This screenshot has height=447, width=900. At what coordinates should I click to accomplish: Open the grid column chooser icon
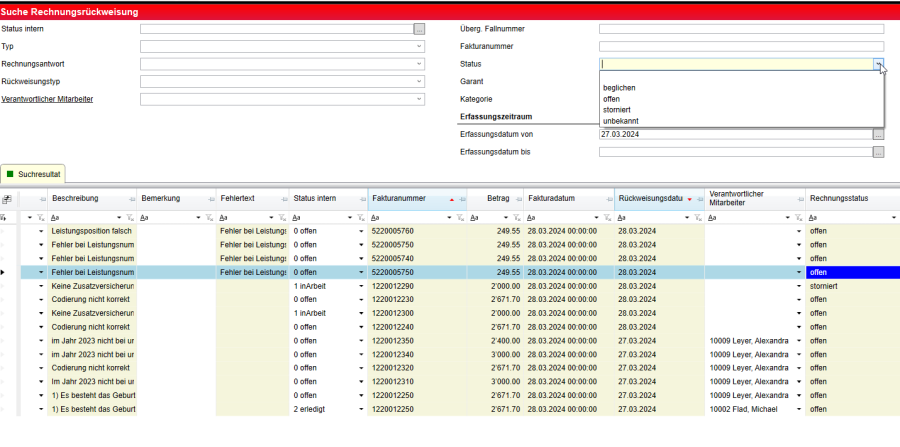pos(7,199)
